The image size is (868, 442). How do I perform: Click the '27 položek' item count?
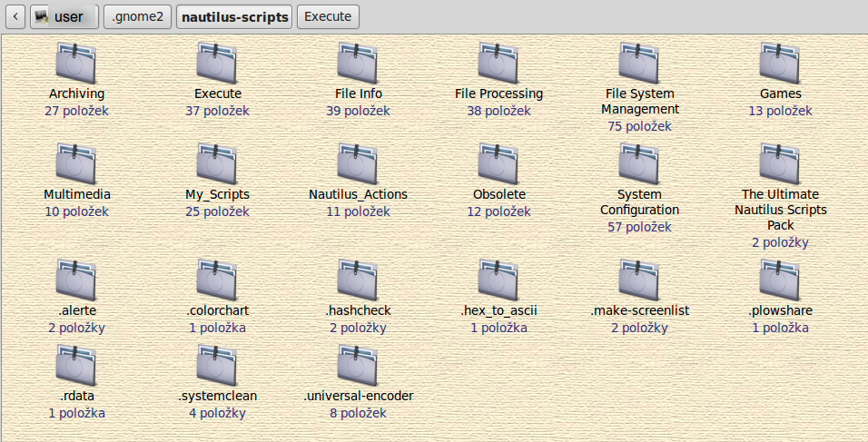click(x=76, y=111)
